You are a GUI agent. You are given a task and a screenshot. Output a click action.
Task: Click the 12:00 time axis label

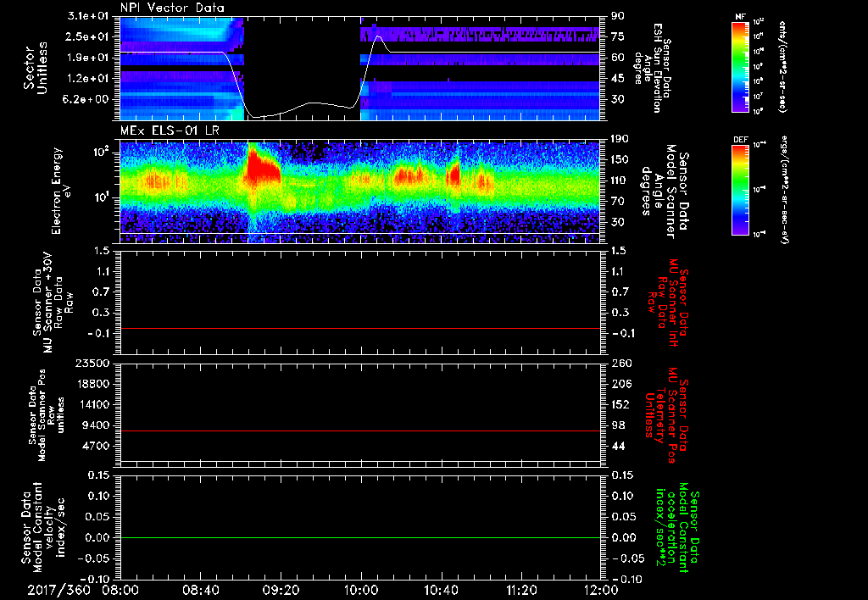(x=600, y=589)
